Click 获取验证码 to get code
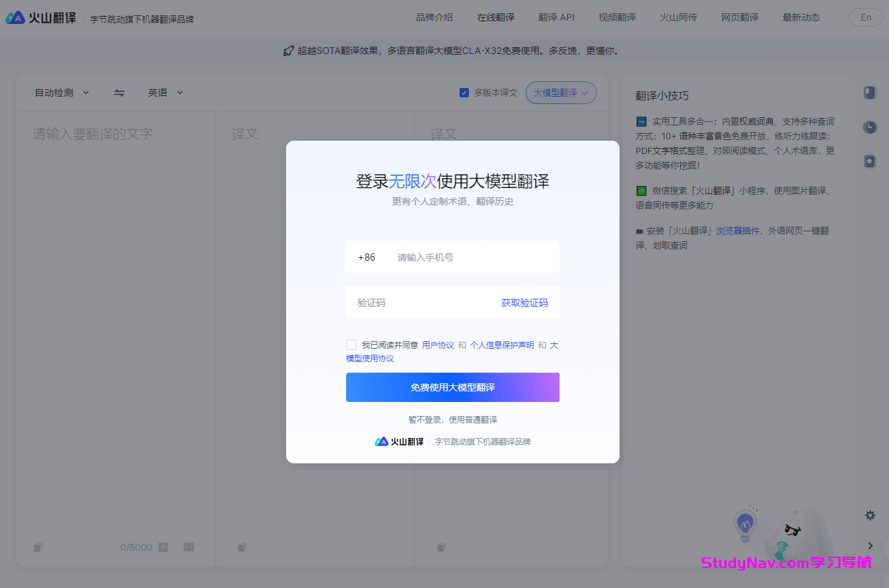Viewport: 889px width, 588px height. point(525,303)
